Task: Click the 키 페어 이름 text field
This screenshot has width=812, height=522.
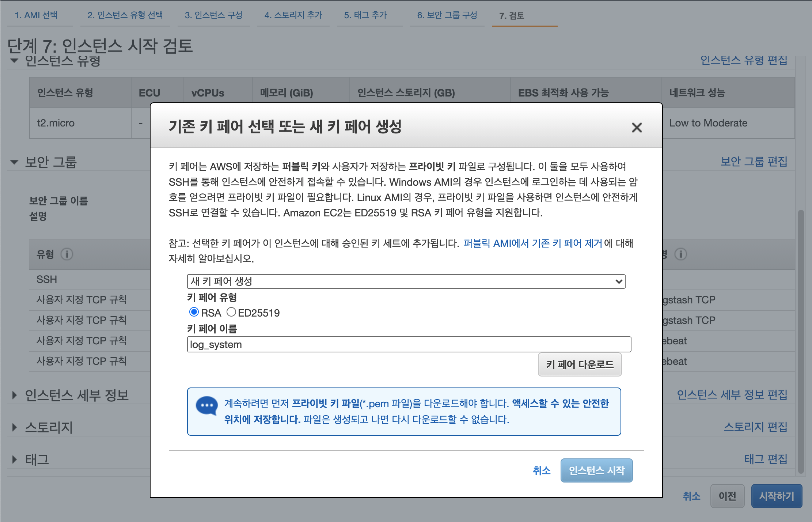Action: tap(409, 344)
